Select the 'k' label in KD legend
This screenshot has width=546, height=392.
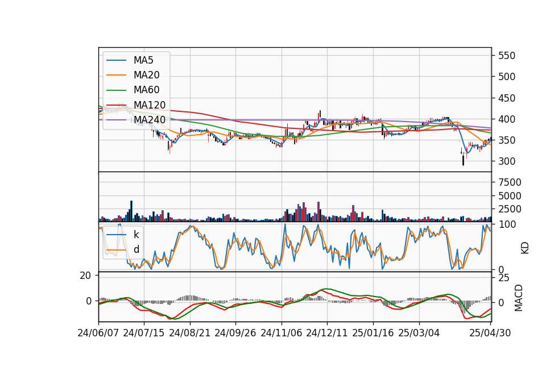[x=136, y=235]
